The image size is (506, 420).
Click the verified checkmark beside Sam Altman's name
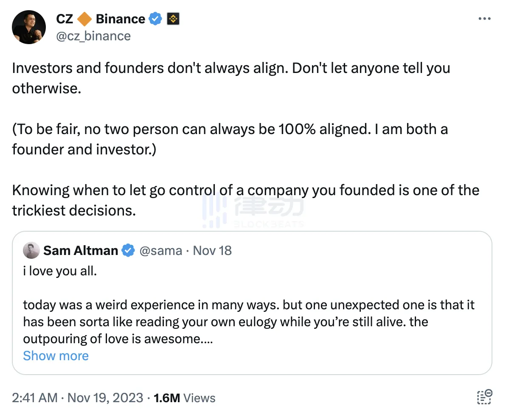128,250
